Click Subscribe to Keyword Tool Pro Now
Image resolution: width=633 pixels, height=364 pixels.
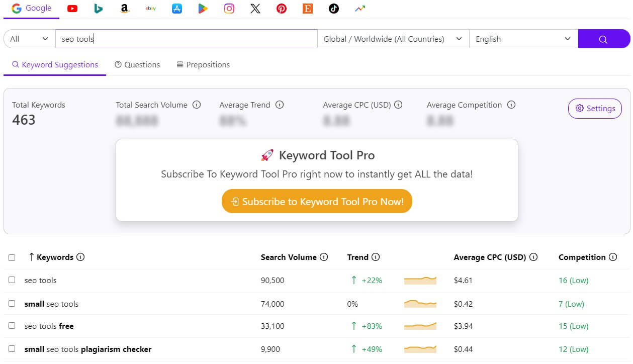[317, 201]
